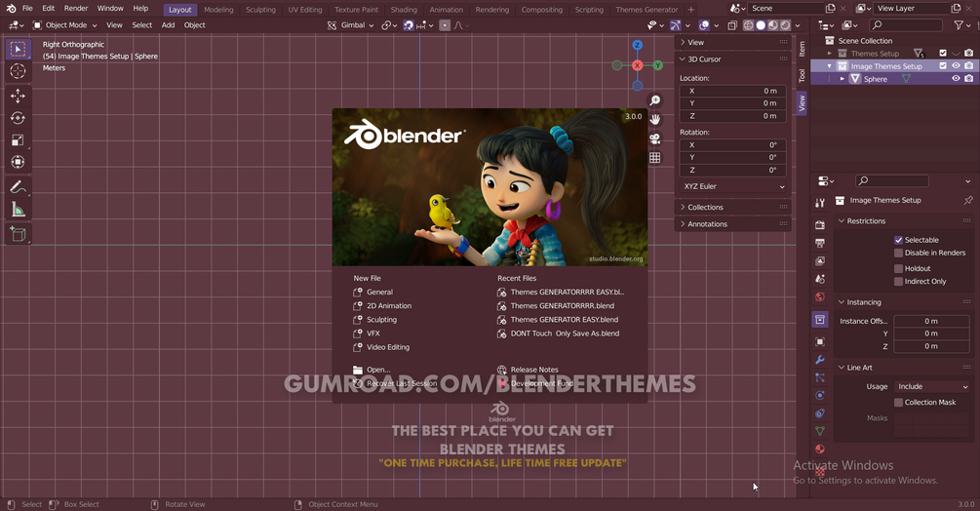Screen dimensions: 980x511
Task: Select wireframe viewport shading mode
Action: click(x=748, y=25)
